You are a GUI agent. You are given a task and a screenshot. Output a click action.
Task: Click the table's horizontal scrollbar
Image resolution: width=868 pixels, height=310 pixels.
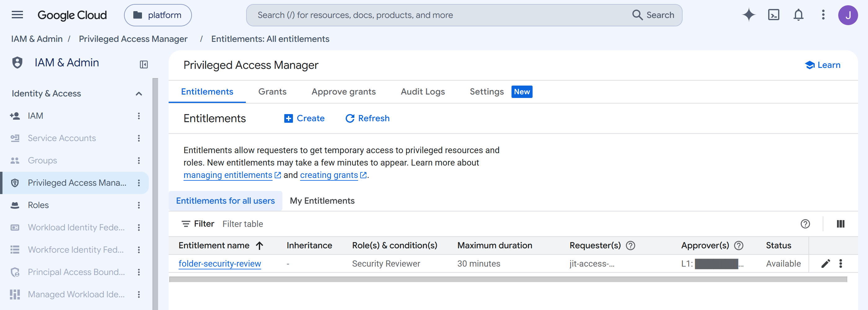[508, 279]
